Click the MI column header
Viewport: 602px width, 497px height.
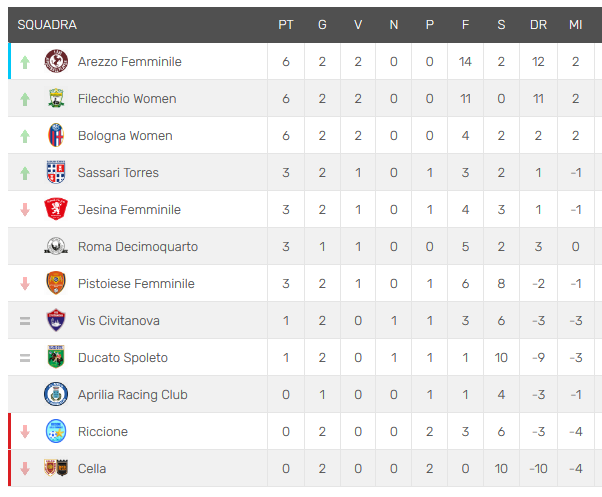click(x=576, y=25)
